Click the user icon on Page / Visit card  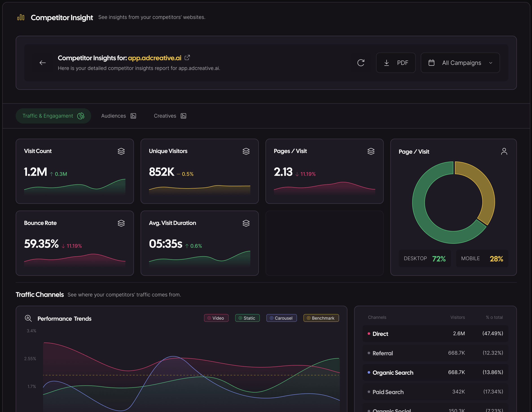pyautogui.click(x=504, y=152)
